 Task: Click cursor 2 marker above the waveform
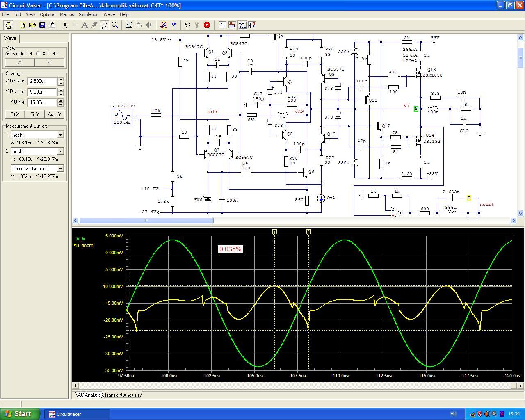coord(308,232)
